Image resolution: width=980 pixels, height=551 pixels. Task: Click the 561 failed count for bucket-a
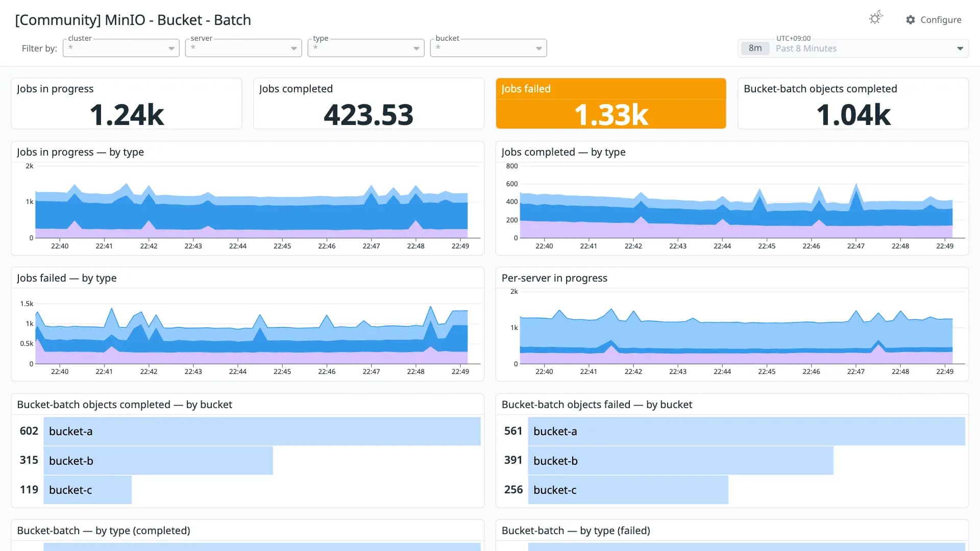click(513, 431)
